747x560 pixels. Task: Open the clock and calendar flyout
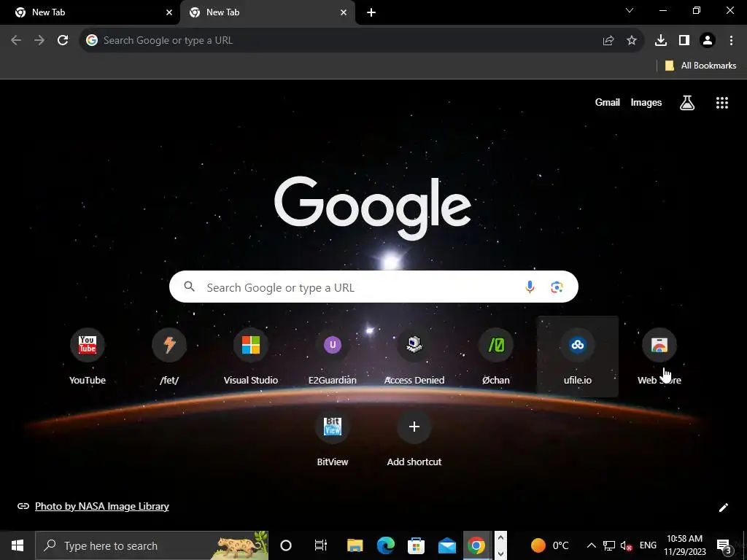(684, 545)
